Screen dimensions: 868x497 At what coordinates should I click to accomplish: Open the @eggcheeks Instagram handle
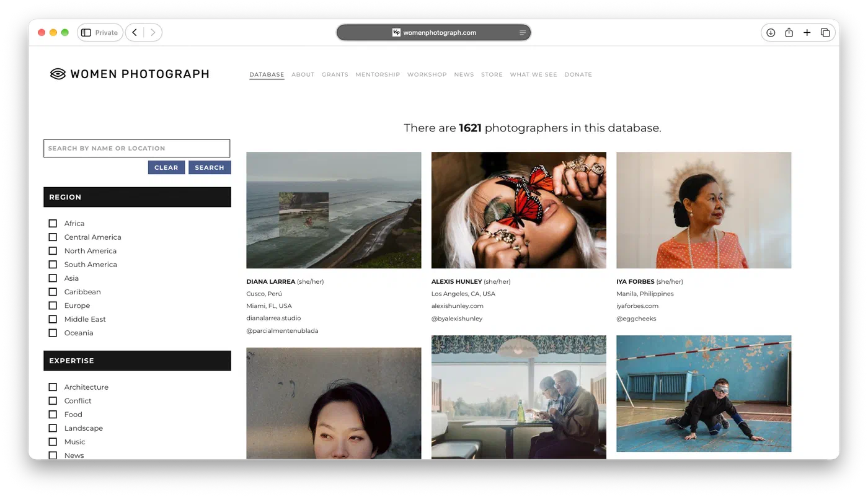[x=636, y=319]
